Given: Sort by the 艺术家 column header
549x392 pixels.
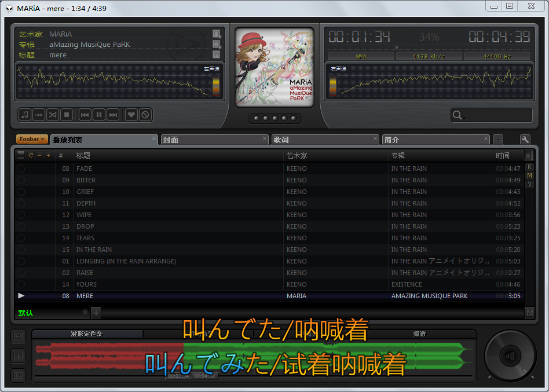Looking at the screenshot, I should tap(336, 155).
